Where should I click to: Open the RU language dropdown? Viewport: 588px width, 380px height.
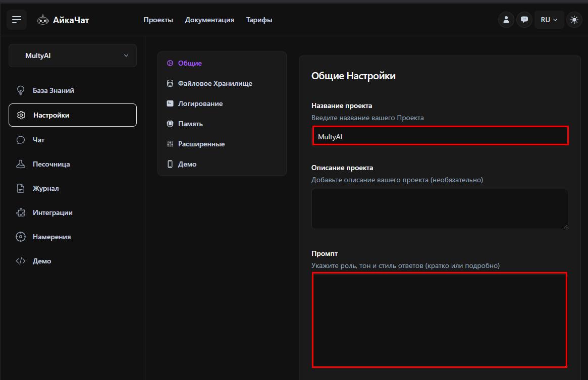(549, 20)
